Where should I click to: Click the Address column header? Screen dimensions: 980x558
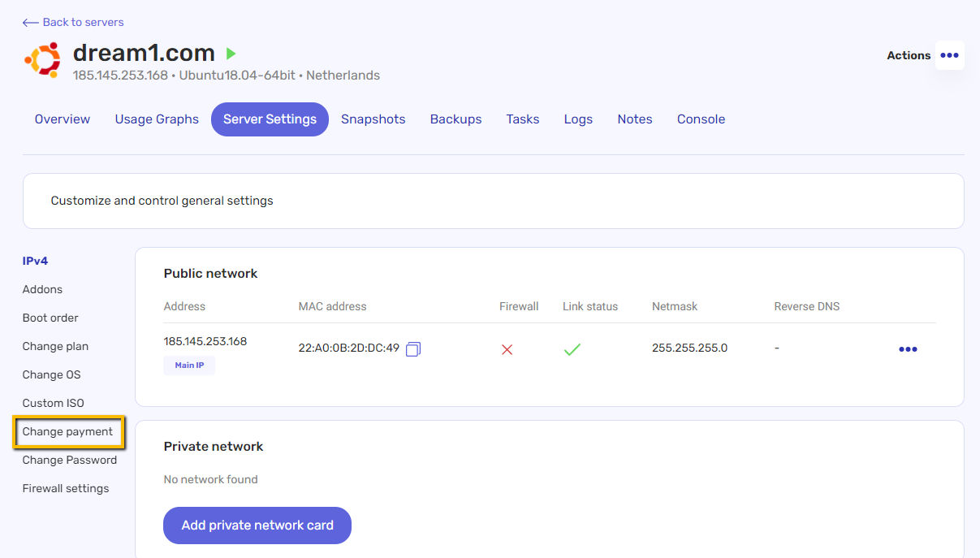[x=184, y=306]
